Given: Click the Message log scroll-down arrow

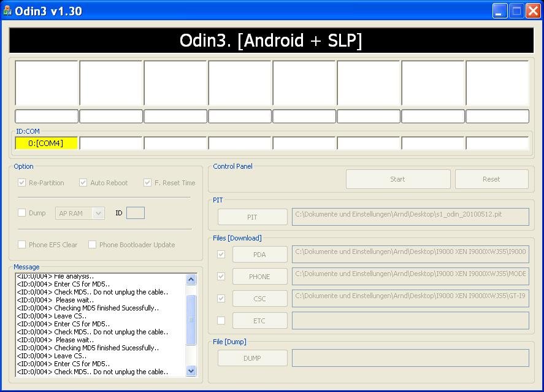Looking at the screenshot, I should click(x=191, y=371).
